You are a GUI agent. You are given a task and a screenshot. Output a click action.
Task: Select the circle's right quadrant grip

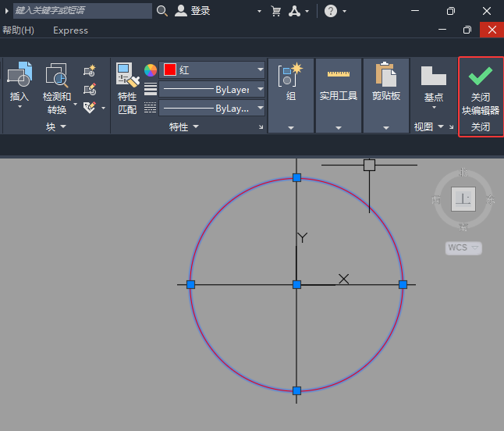(403, 284)
